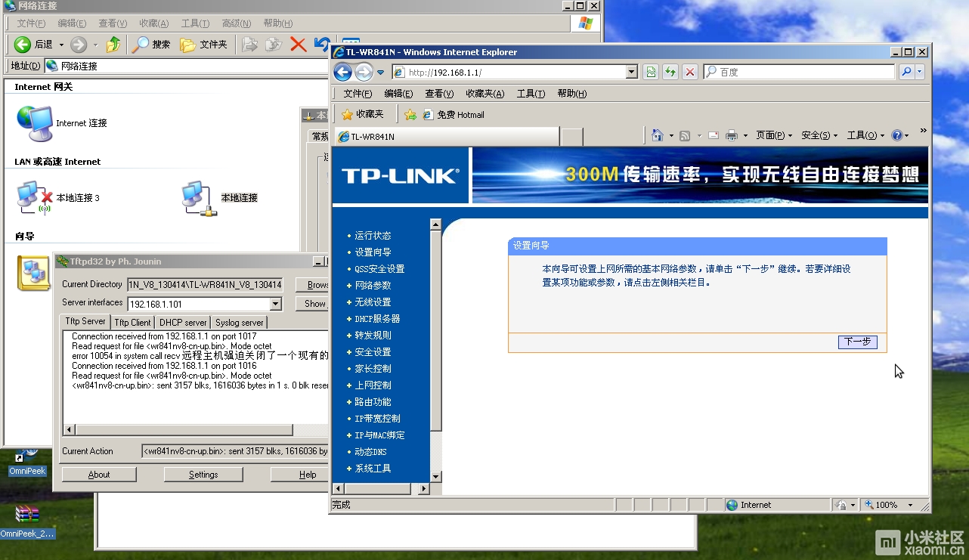This screenshot has height=560, width=969.
Task: Open DHCP服务器 in router sidebar
Action: click(x=377, y=319)
